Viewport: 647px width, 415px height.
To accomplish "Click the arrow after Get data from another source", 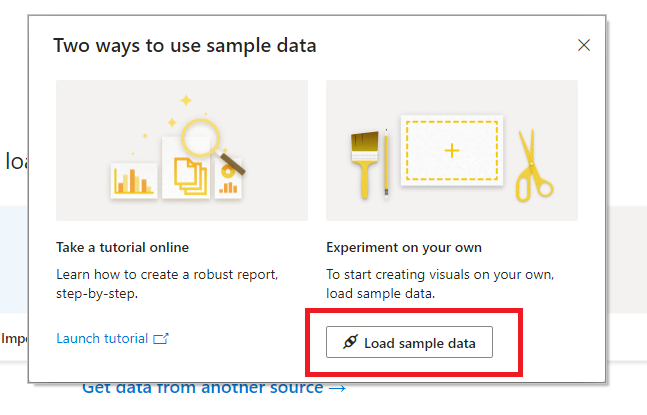I will [x=337, y=388].
